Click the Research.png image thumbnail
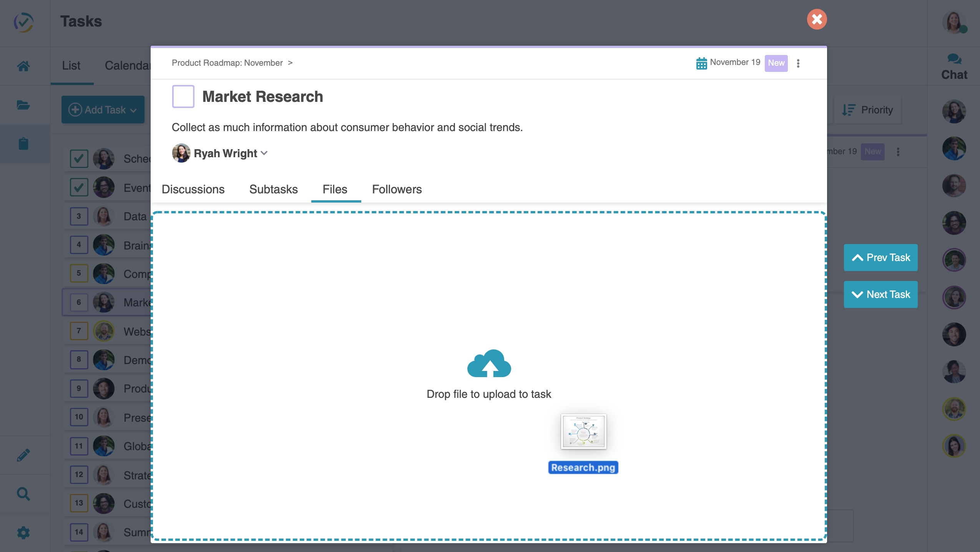Screen dimensions: 980x552 583,431
